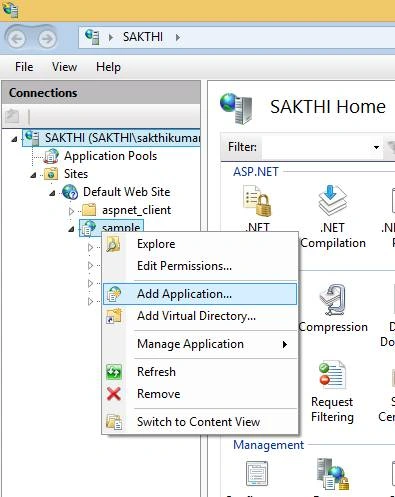Click the Application Pools icon

51,156
